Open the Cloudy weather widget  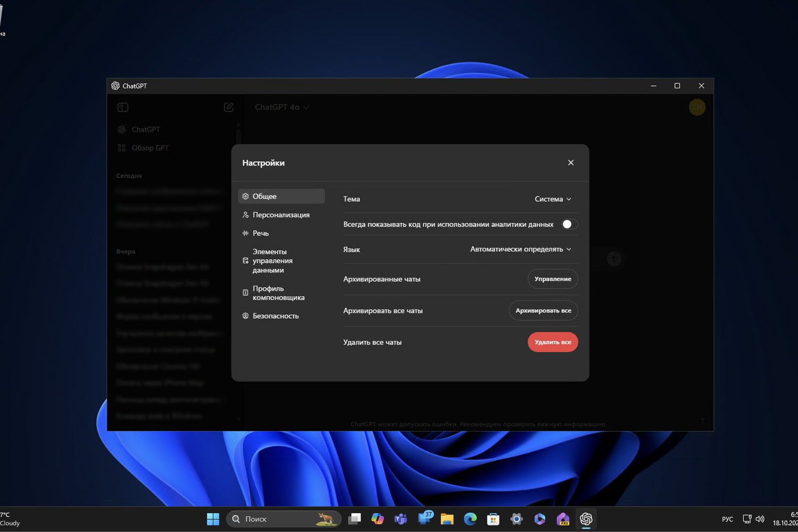click(10, 519)
